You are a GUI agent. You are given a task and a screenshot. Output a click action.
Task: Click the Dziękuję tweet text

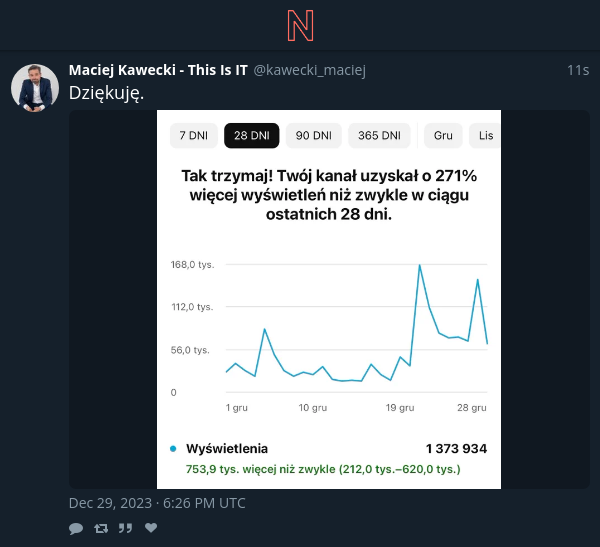click(106, 93)
